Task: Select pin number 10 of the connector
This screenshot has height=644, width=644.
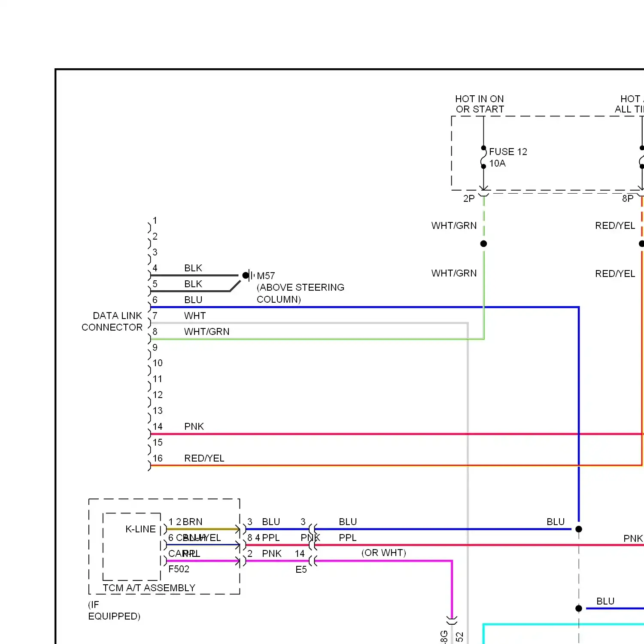Action: pos(158,363)
